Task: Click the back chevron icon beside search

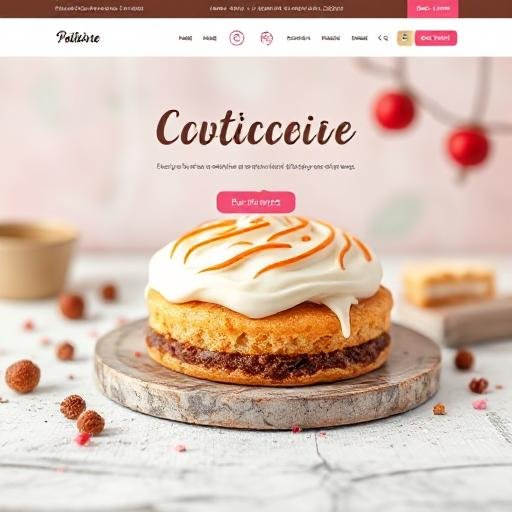Action: pos(379,38)
